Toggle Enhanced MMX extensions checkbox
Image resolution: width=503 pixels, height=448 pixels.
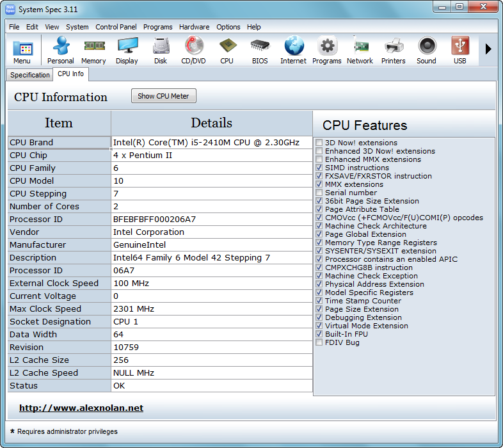(319, 159)
